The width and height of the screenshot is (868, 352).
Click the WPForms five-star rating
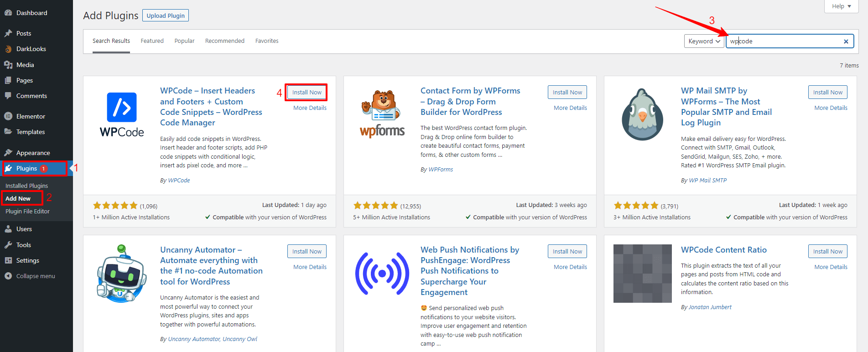tap(375, 206)
